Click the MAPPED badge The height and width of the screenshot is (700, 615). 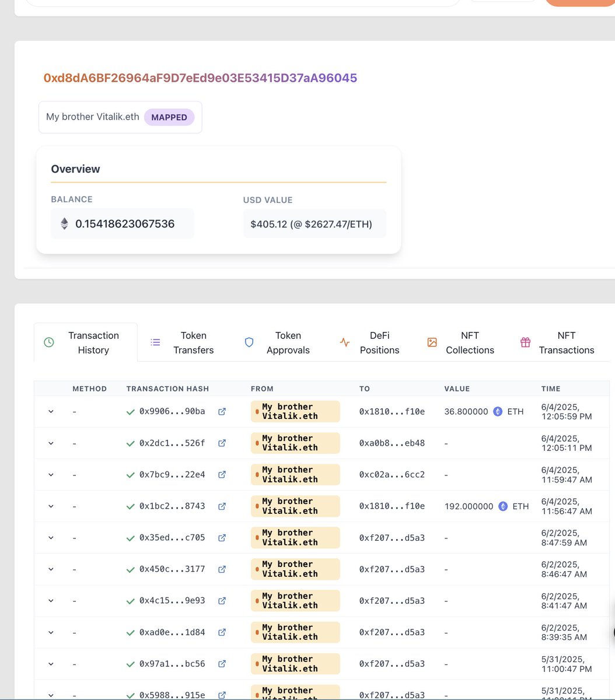[x=169, y=117]
